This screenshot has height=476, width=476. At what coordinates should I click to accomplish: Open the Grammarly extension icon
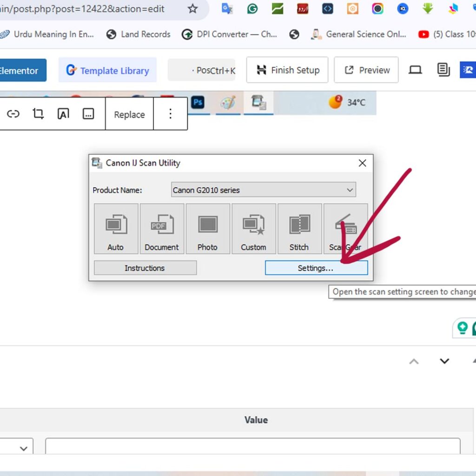(x=252, y=9)
